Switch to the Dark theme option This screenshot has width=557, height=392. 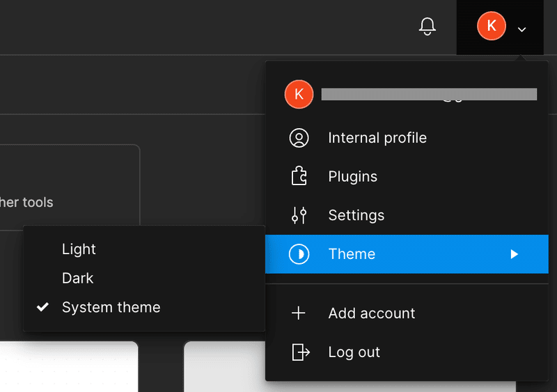coord(77,279)
